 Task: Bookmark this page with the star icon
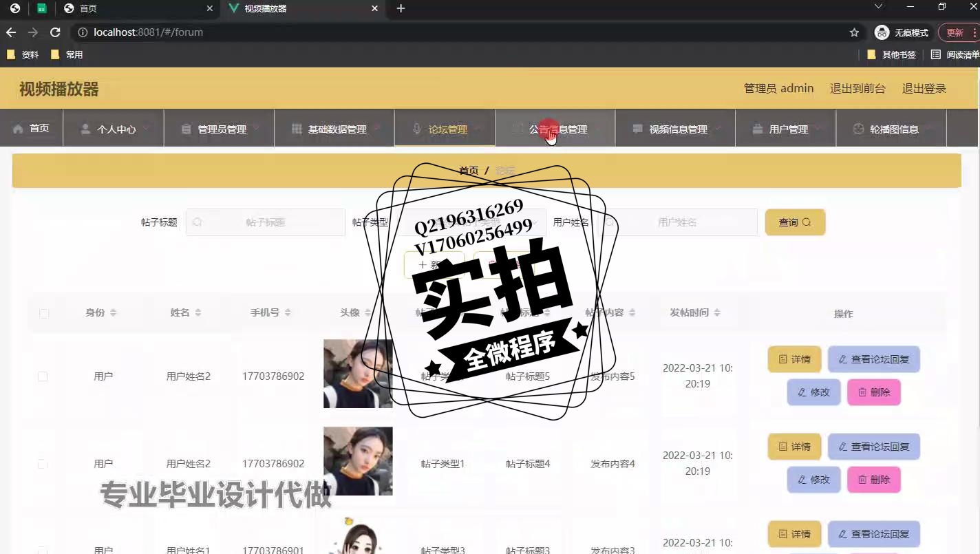pyautogui.click(x=854, y=32)
